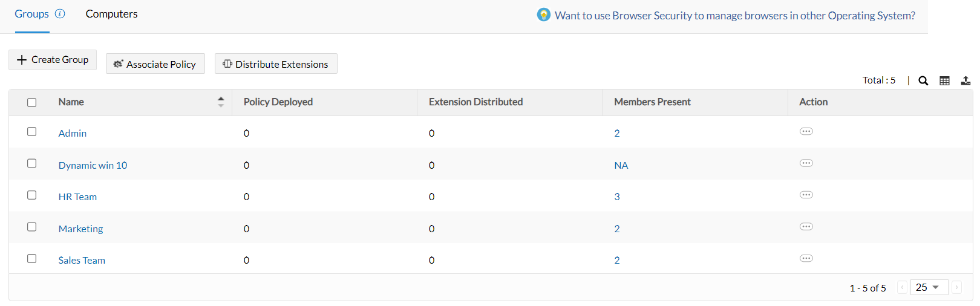Select the Marketing group checkbox

click(x=32, y=227)
